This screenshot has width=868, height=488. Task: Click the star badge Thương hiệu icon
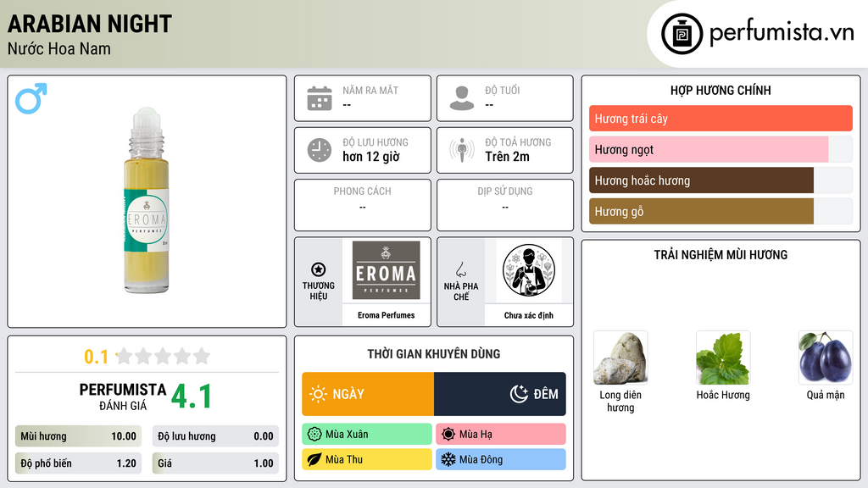tap(319, 269)
